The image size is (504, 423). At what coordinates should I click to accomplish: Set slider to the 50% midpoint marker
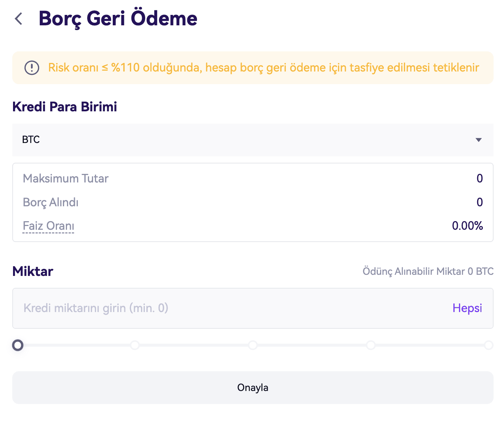click(253, 346)
